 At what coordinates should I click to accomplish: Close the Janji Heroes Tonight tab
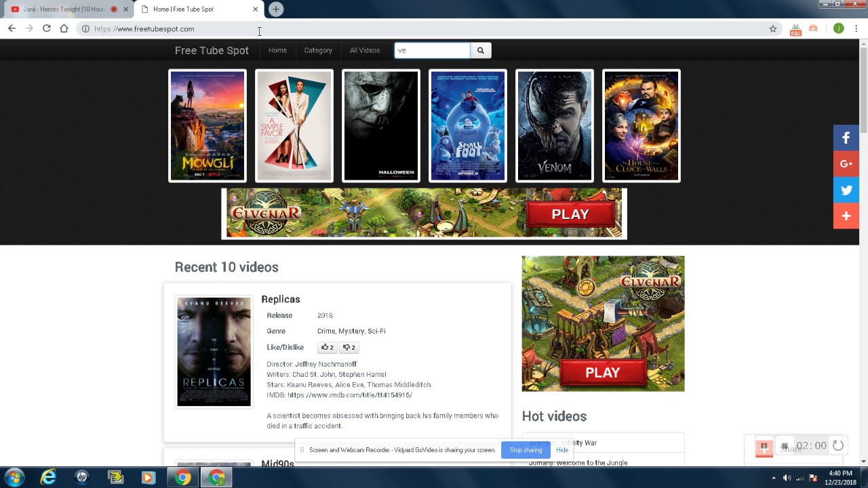pyautogui.click(x=125, y=9)
